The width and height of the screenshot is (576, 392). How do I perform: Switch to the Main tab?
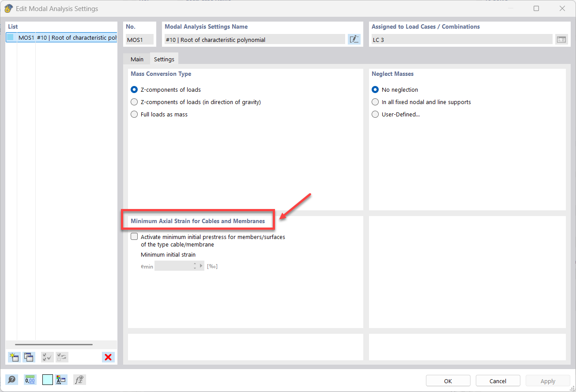tap(137, 59)
